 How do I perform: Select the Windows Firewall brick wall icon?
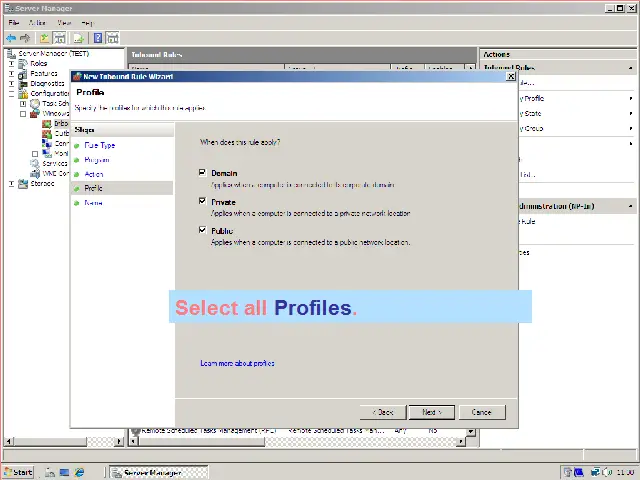35,113
